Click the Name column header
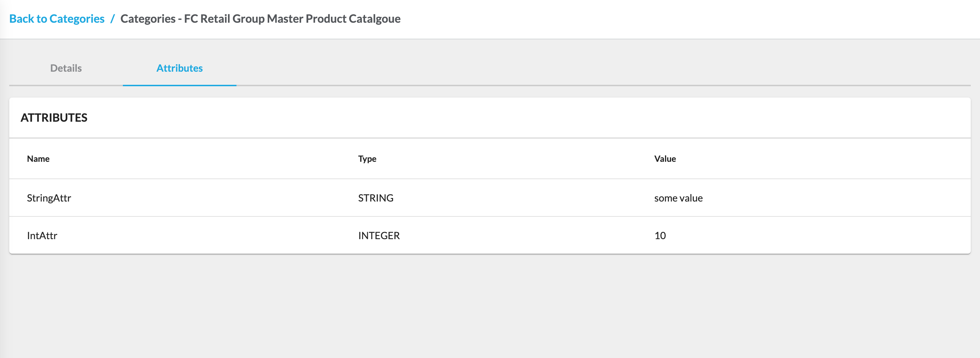 click(38, 159)
